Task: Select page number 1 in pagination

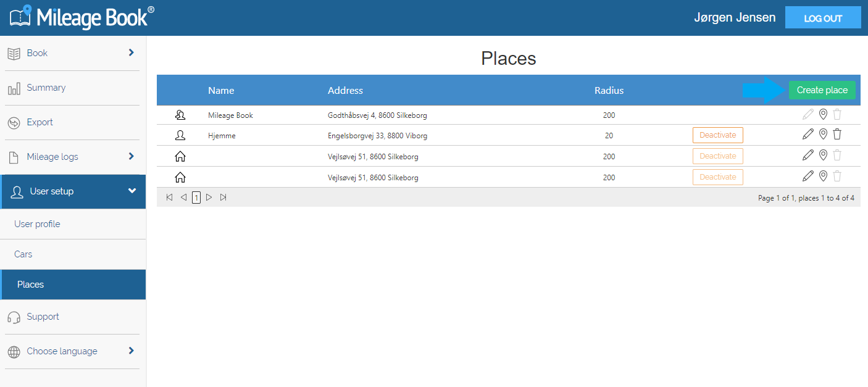Action: (x=196, y=198)
